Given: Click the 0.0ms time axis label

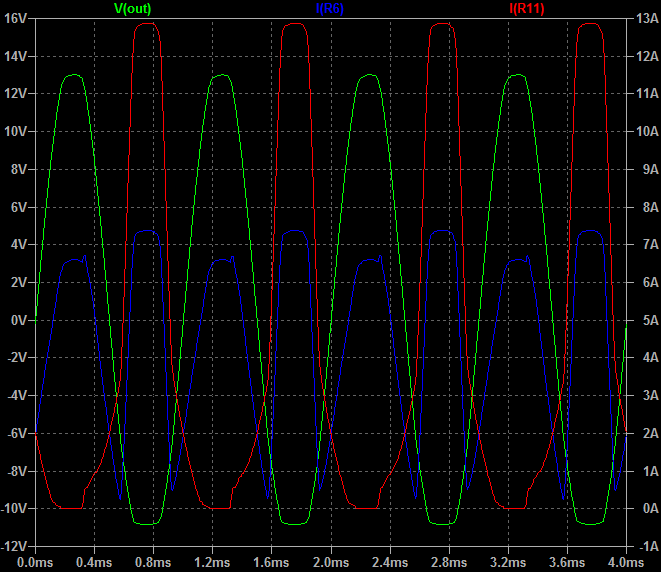Looking at the screenshot, I should point(35,562).
